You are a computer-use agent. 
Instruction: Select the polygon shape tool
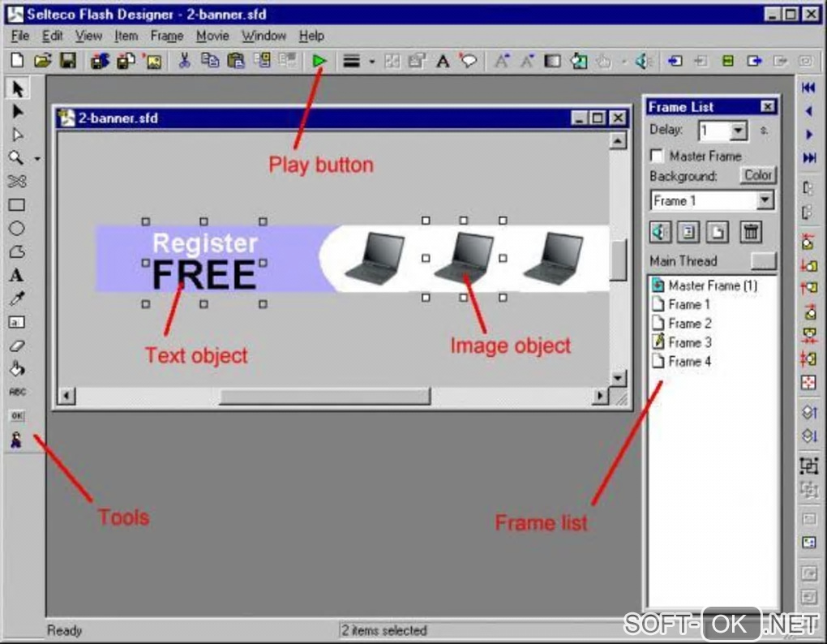pyautogui.click(x=16, y=251)
